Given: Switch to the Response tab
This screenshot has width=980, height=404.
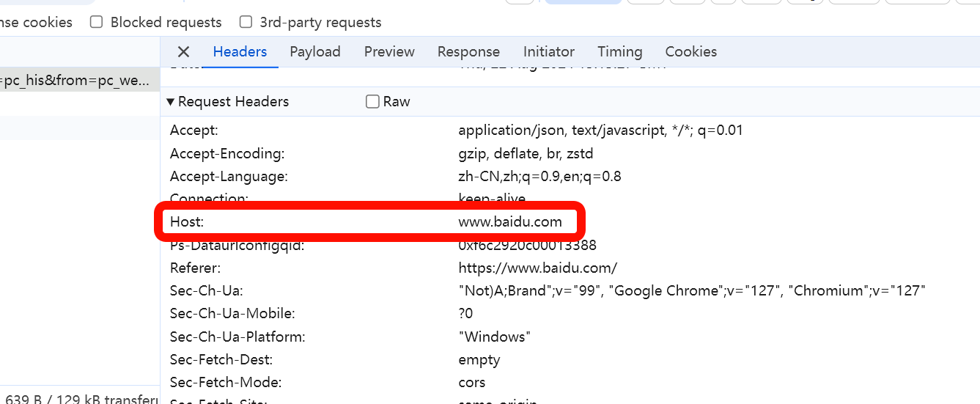Looking at the screenshot, I should tap(468, 51).
